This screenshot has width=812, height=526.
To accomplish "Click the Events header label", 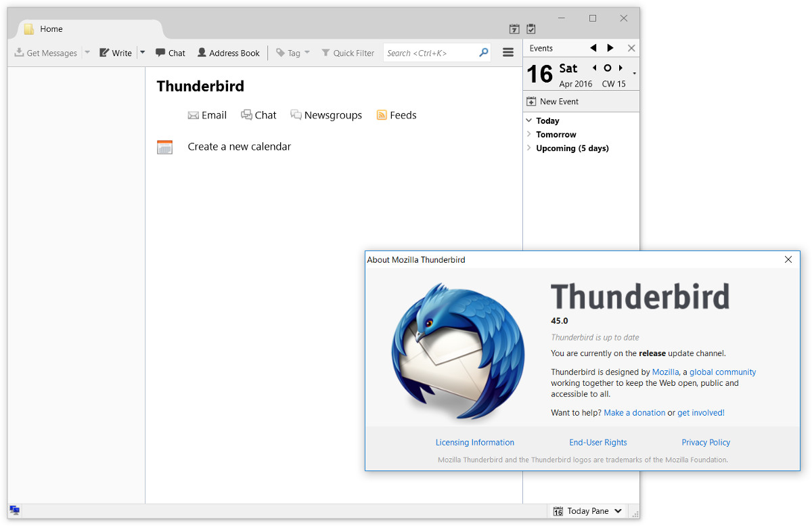I will click(x=541, y=48).
